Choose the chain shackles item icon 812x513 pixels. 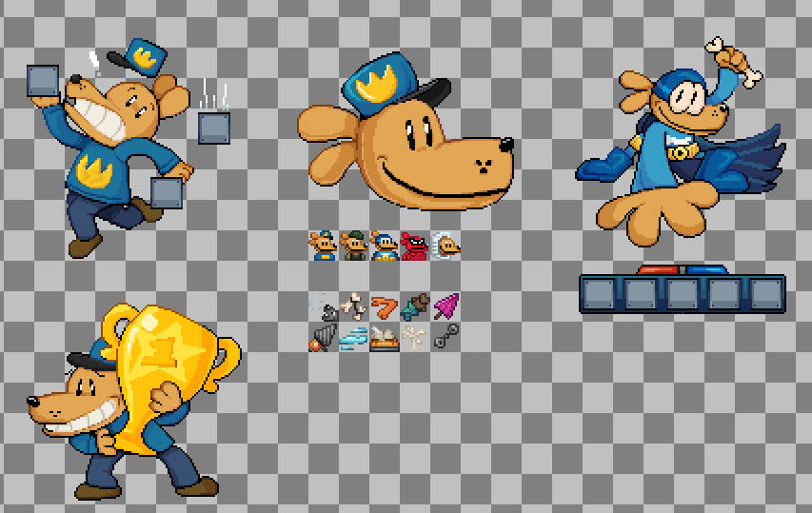click(x=446, y=337)
